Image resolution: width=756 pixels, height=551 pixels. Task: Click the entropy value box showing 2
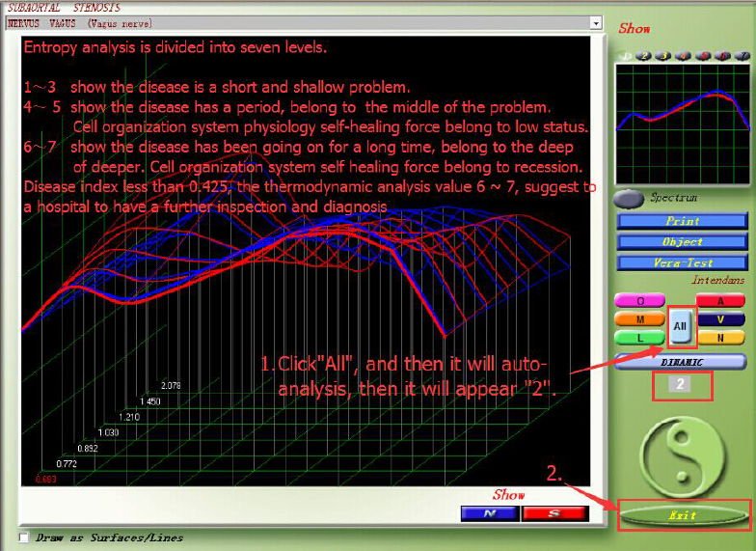(680, 384)
